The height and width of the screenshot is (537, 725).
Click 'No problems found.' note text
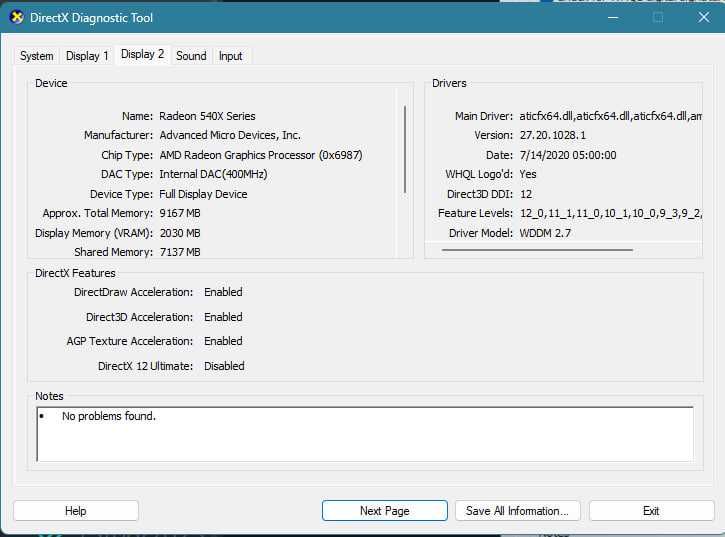pos(109,416)
